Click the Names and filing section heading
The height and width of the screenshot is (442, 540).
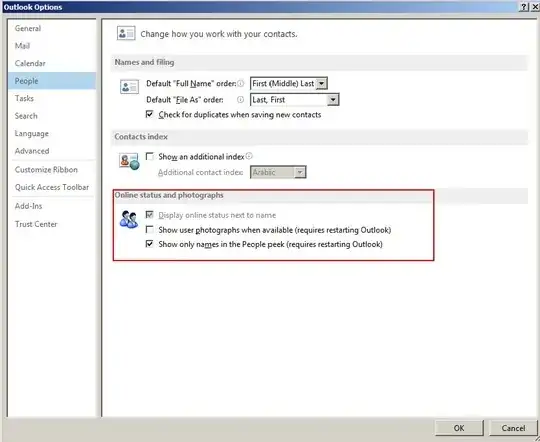[144, 62]
